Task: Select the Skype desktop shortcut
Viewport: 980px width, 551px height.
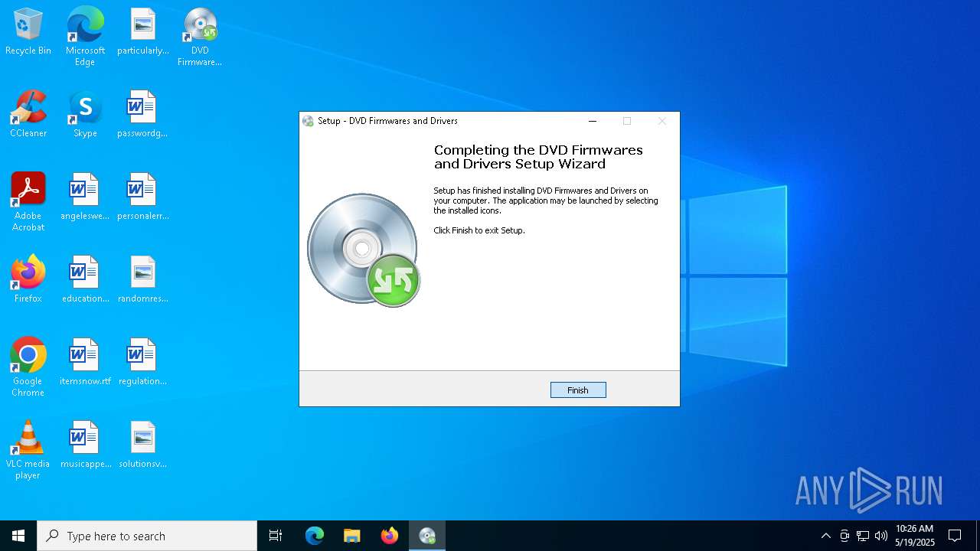Action: click(x=85, y=116)
